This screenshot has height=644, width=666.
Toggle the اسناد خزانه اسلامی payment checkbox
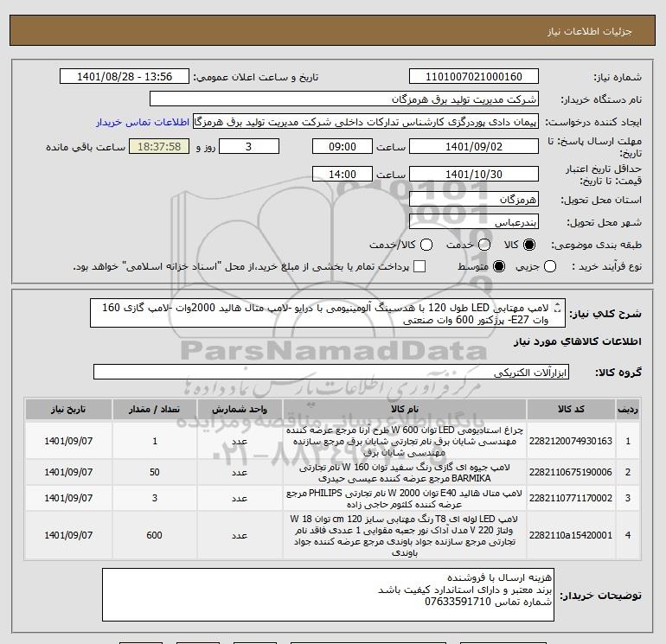[x=419, y=266]
